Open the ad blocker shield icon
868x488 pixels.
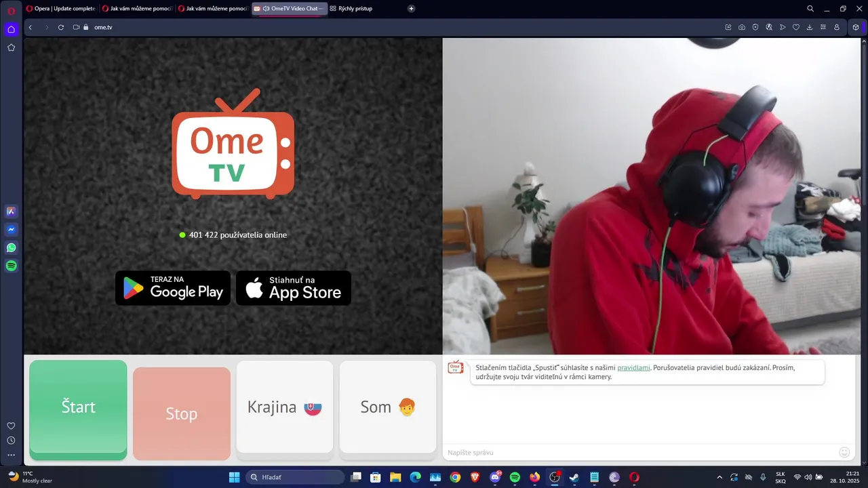coord(755,27)
